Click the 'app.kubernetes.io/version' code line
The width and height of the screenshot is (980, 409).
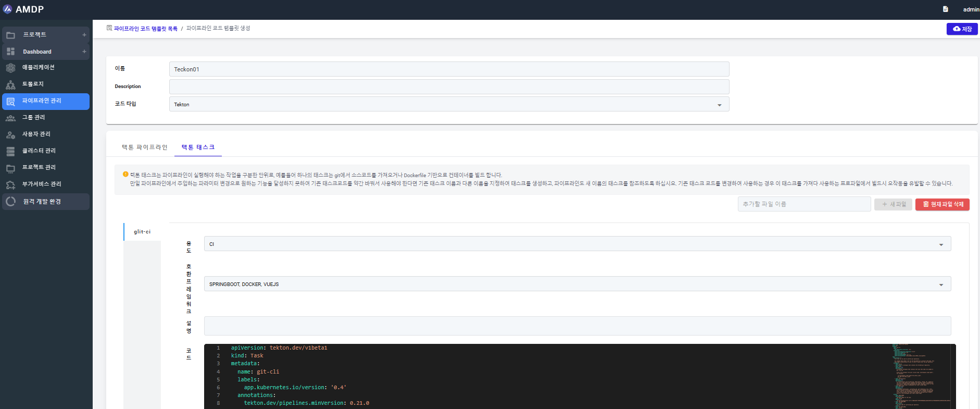point(295,388)
